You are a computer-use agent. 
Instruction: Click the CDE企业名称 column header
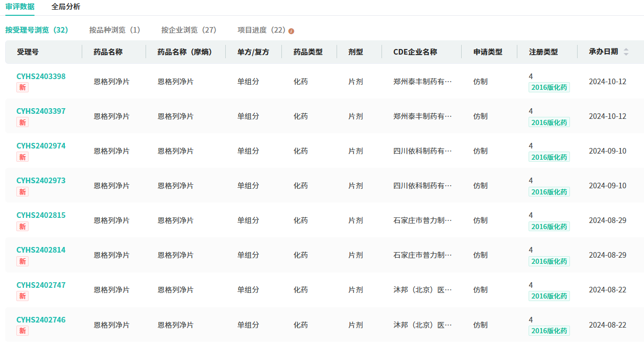(415, 52)
